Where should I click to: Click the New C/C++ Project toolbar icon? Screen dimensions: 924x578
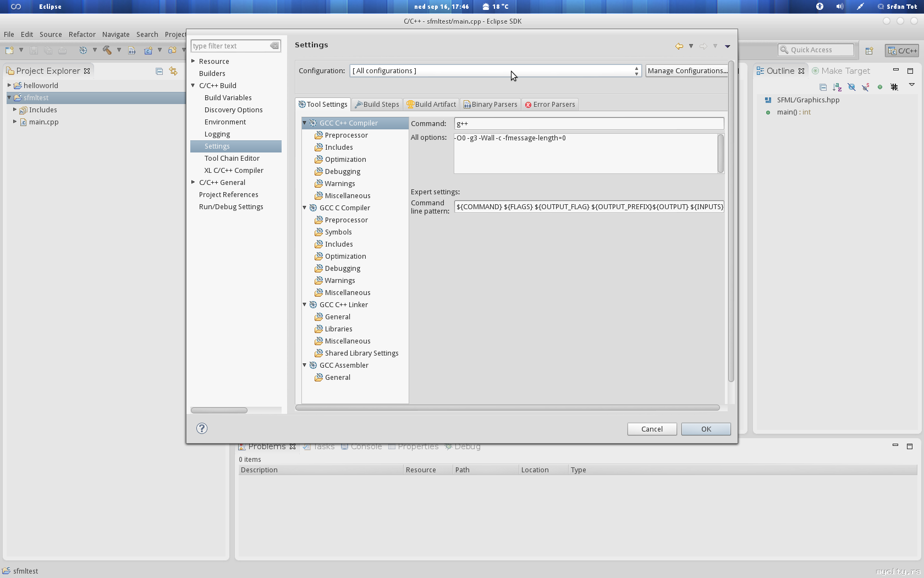pos(148,50)
